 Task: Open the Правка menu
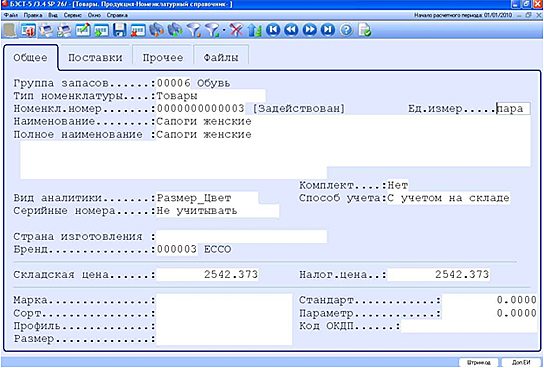(33, 15)
